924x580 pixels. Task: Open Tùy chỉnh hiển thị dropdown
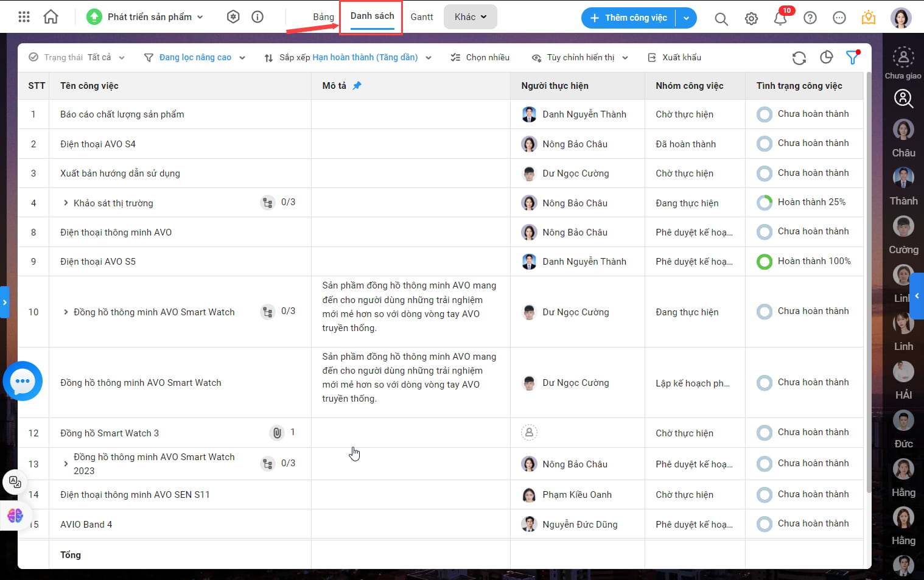[x=580, y=57]
